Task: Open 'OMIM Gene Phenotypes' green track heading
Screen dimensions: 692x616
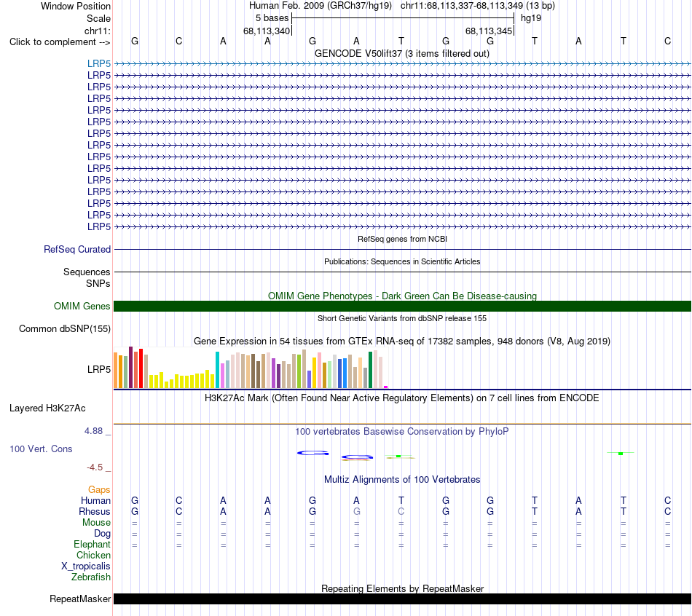Action: coord(402,296)
